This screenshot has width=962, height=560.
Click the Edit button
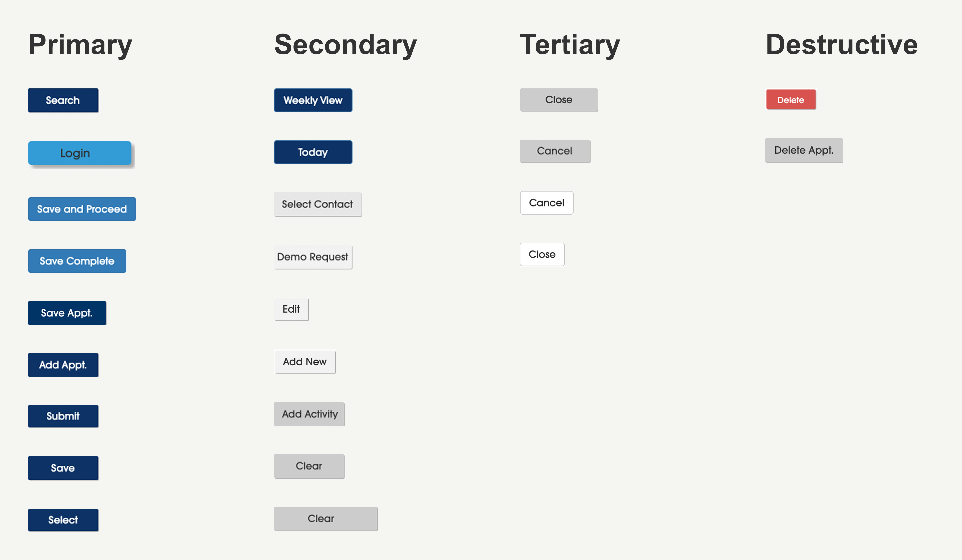coord(291,309)
